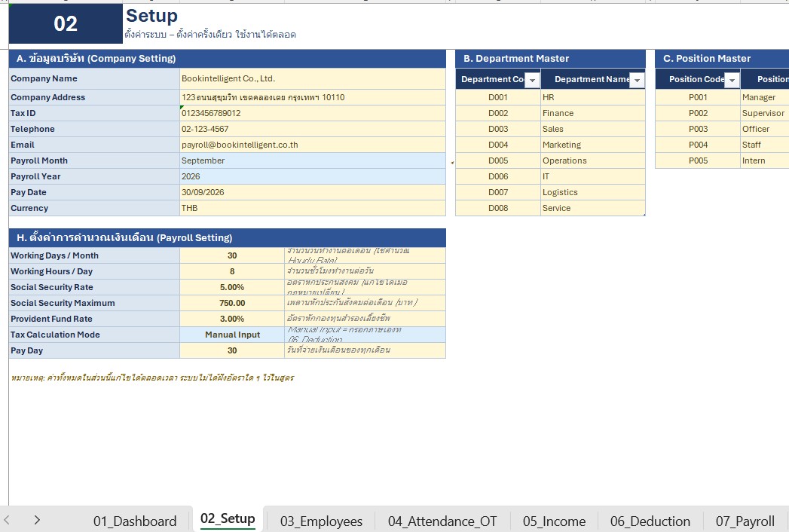789x532 pixels.
Task: Click the next sheet navigation arrow
Action: pyautogui.click(x=37, y=520)
